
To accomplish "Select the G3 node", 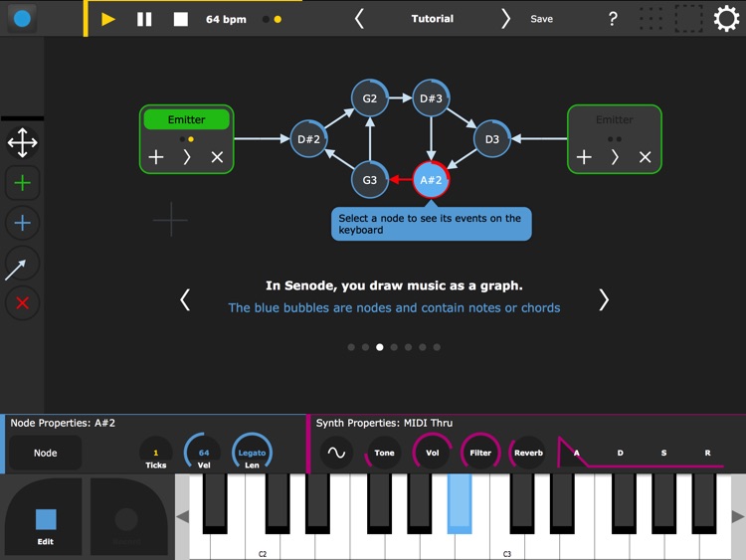I will click(370, 180).
